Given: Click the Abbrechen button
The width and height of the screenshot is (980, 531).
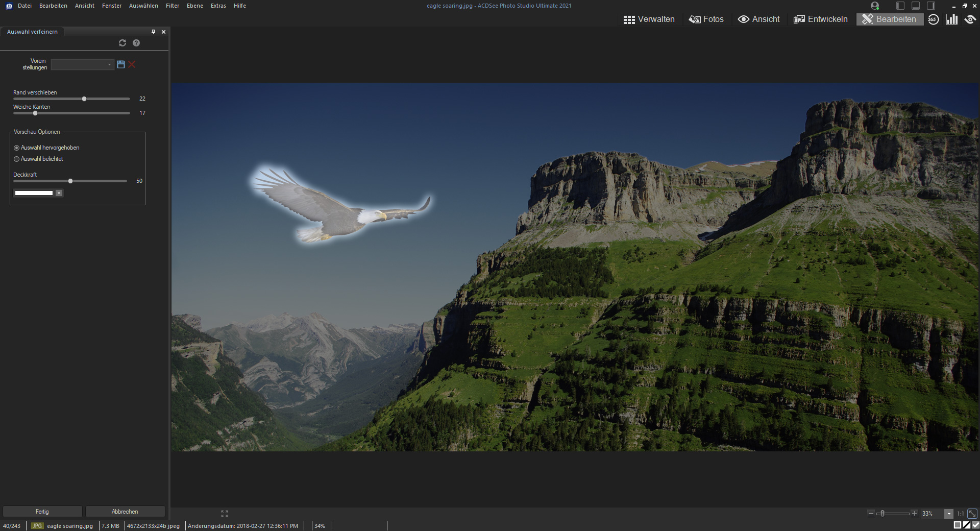Looking at the screenshot, I should [125, 511].
